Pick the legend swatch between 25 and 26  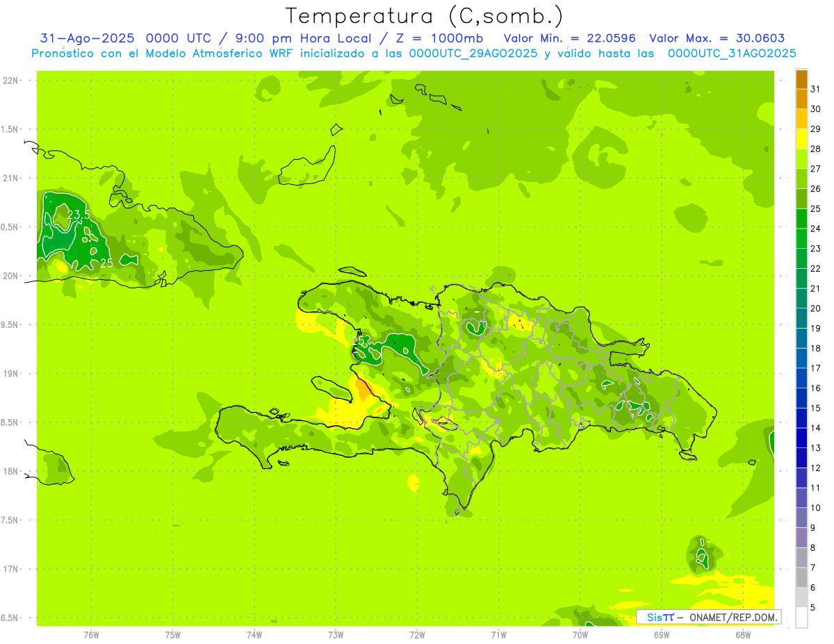(x=801, y=199)
